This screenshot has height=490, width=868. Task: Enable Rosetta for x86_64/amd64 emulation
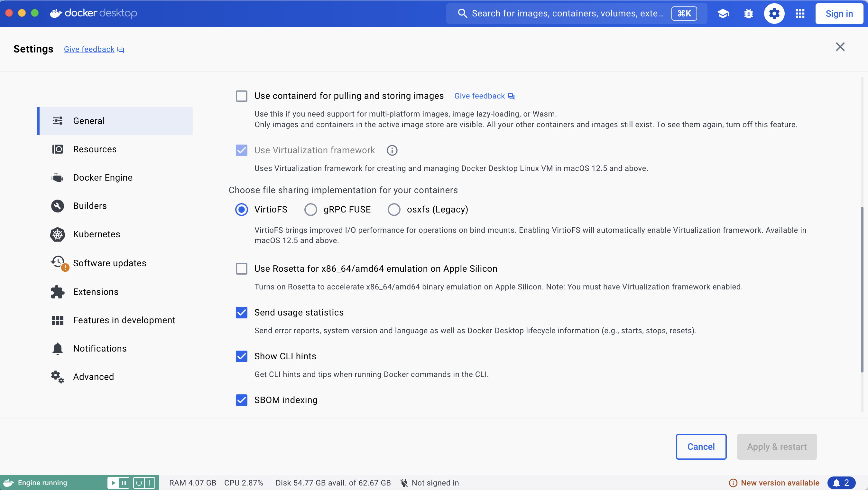coord(241,269)
